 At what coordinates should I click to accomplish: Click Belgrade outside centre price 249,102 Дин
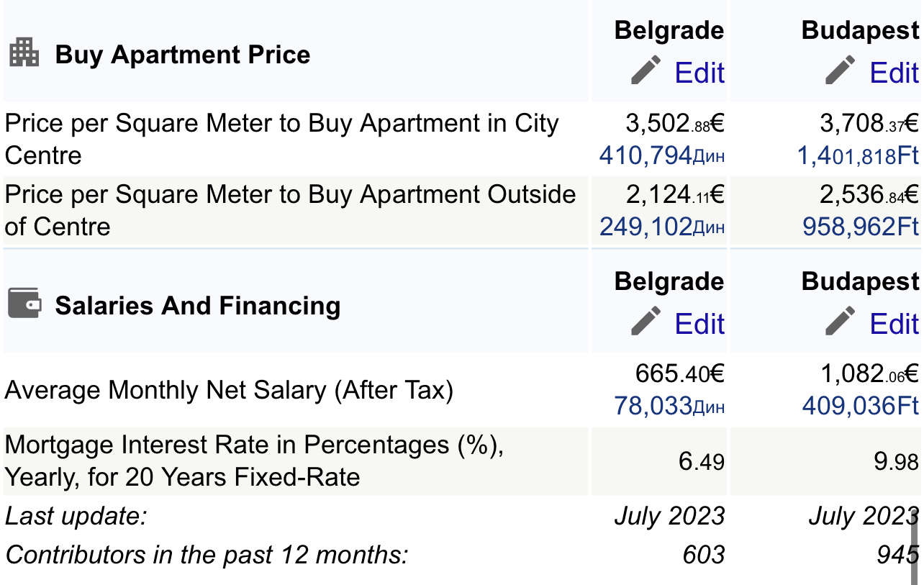click(x=661, y=227)
